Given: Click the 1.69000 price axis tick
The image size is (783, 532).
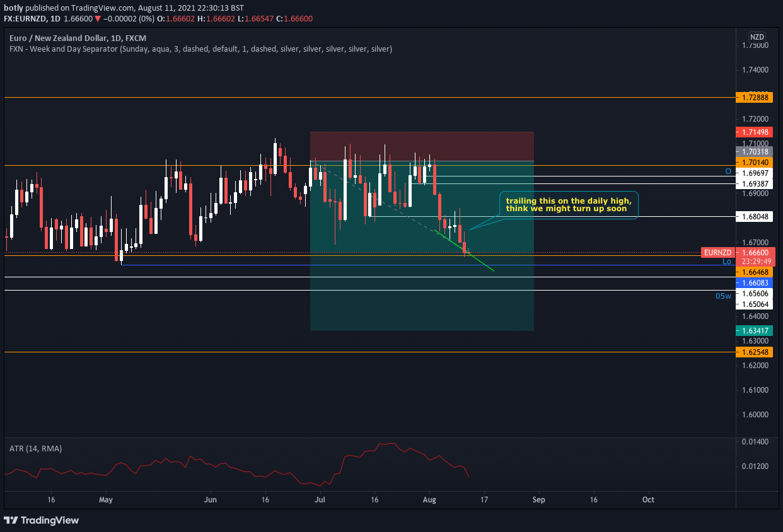Looking at the screenshot, I should pos(754,194).
